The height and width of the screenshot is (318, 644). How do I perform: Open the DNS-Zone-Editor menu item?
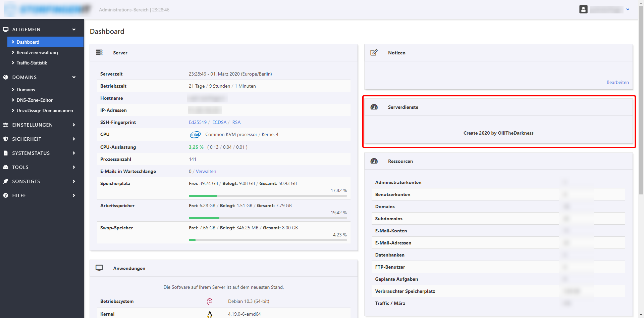(35, 100)
